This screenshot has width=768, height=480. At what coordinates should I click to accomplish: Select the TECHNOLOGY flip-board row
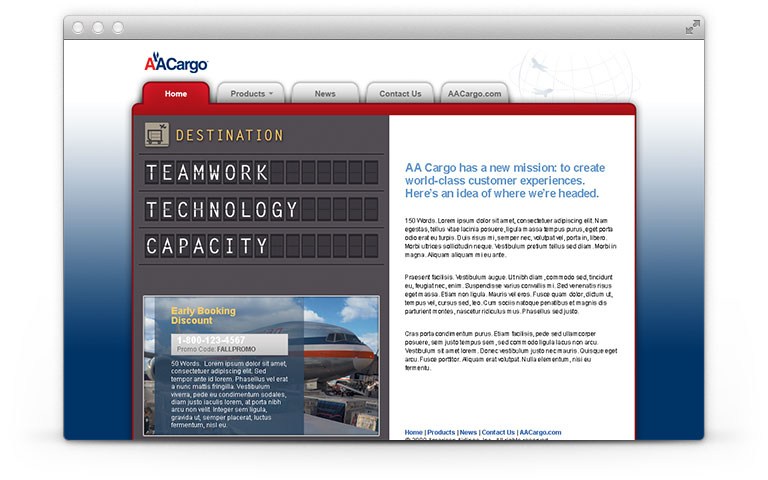(x=262, y=209)
